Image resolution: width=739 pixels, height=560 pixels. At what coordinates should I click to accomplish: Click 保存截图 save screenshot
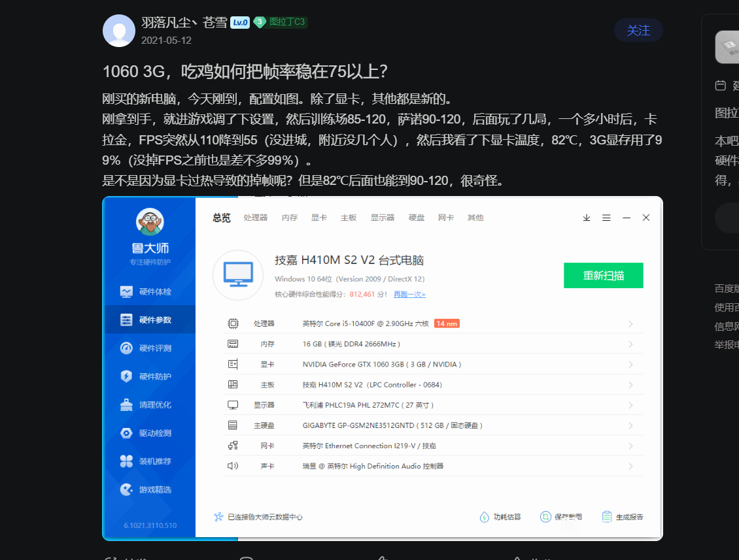[561, 517]
